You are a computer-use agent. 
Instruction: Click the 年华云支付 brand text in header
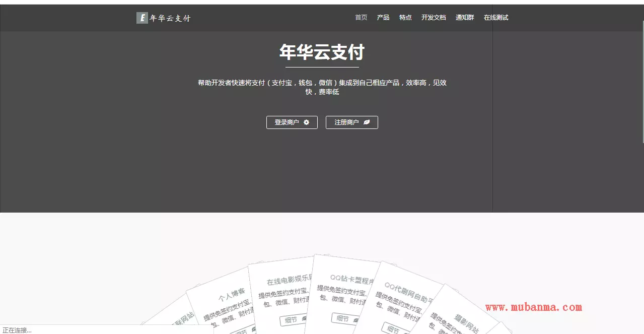[x=170, y=19]
